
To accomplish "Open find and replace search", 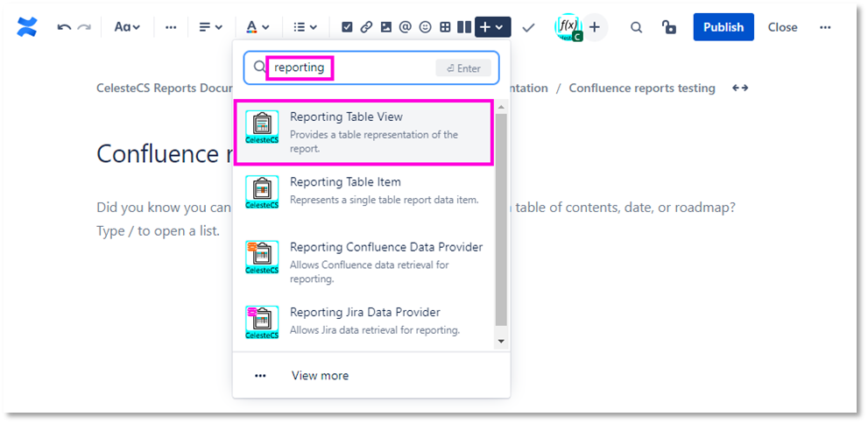I will click(x=637, y=27).
